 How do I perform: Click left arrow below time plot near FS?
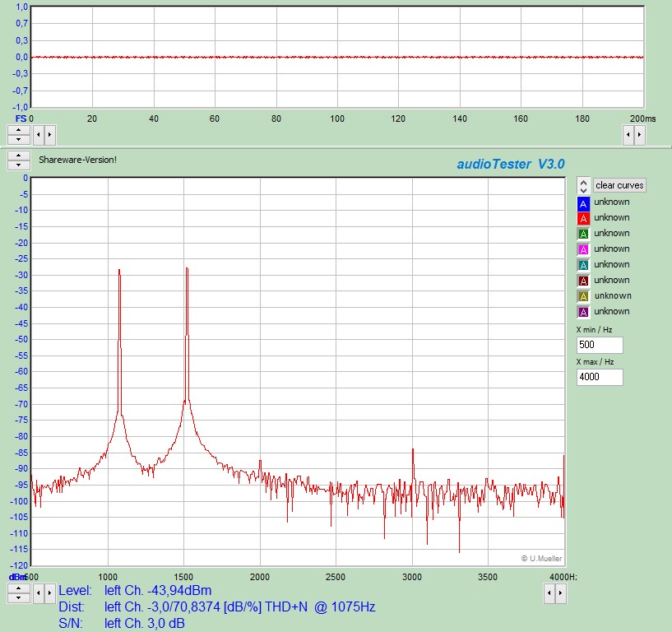39,135
